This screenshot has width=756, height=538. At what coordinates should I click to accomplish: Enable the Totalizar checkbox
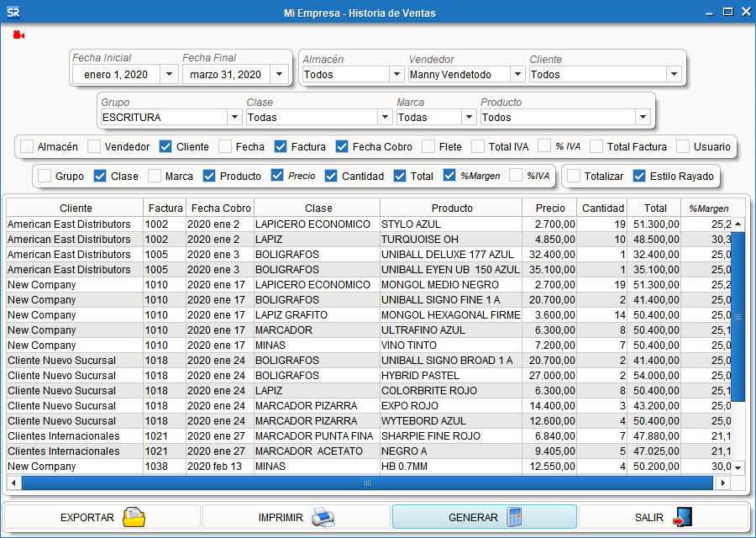(574, 177)
